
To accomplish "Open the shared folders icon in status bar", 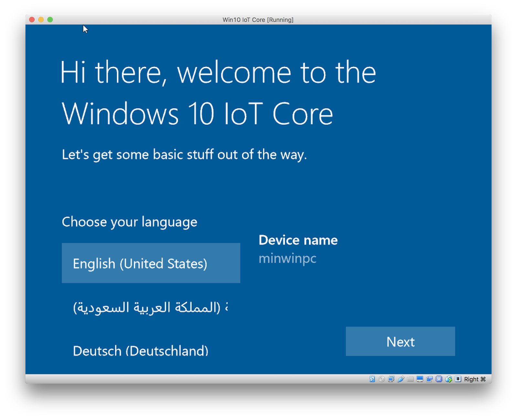I will tap(410, 379).
